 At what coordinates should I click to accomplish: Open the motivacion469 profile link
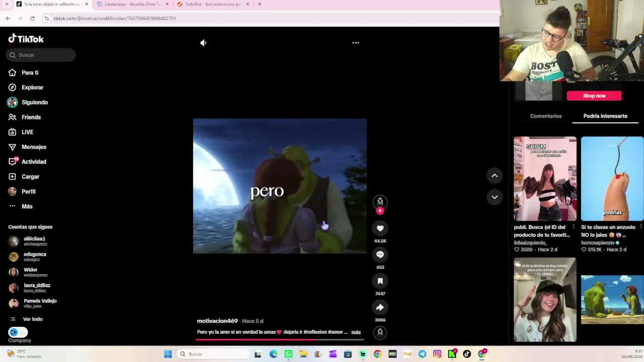pos(217,321)
